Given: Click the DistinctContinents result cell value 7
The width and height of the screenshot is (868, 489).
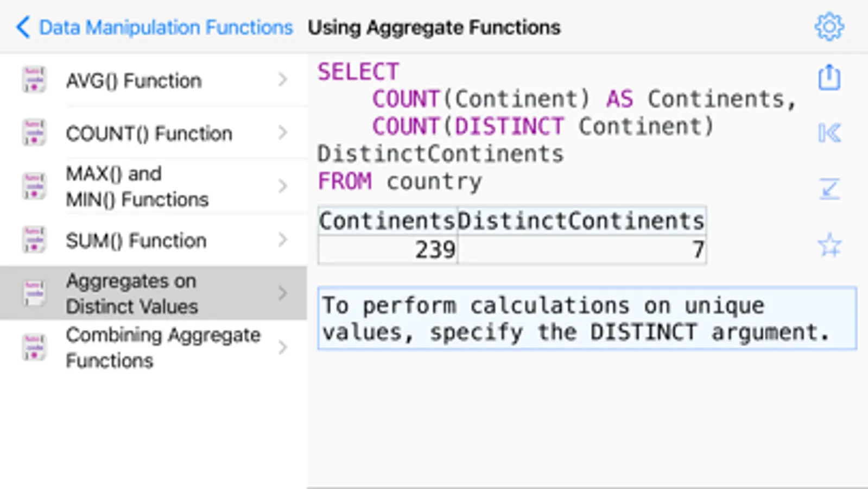Looking at the screenshot, I should pyautogui.click(x=582, y=250).
